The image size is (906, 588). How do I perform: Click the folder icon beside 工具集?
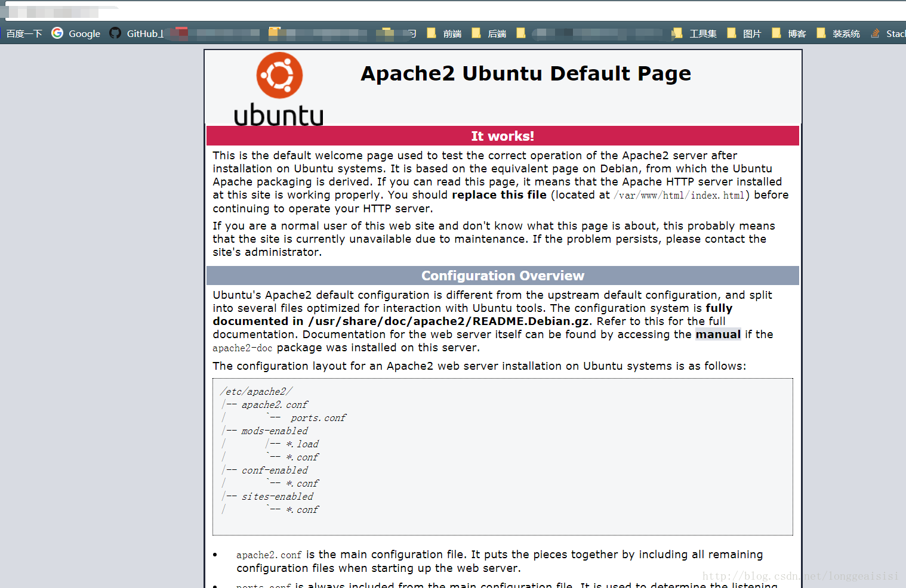click(677, 33)
